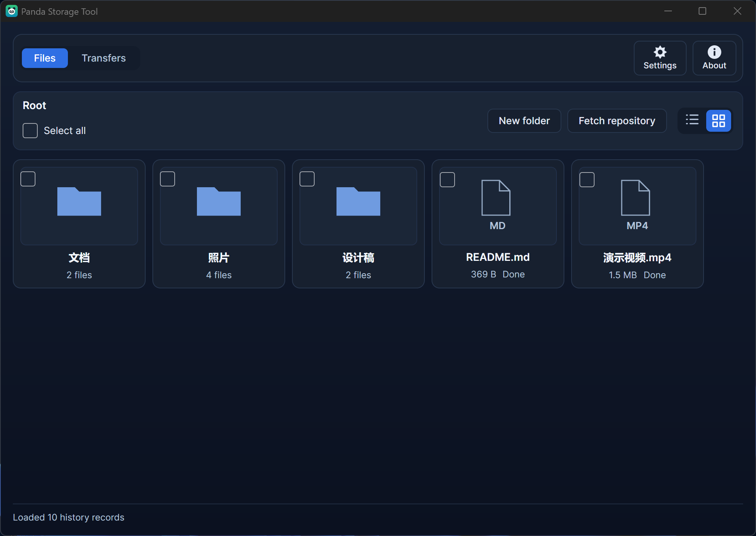Check the 演示视频.mp4 file checkbox

587,180
